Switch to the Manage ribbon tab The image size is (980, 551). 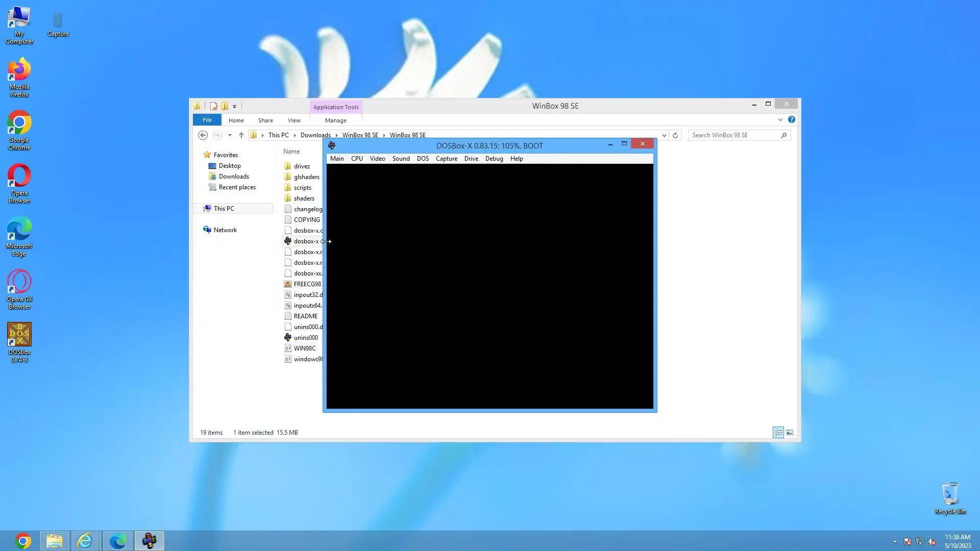(335, 120)
